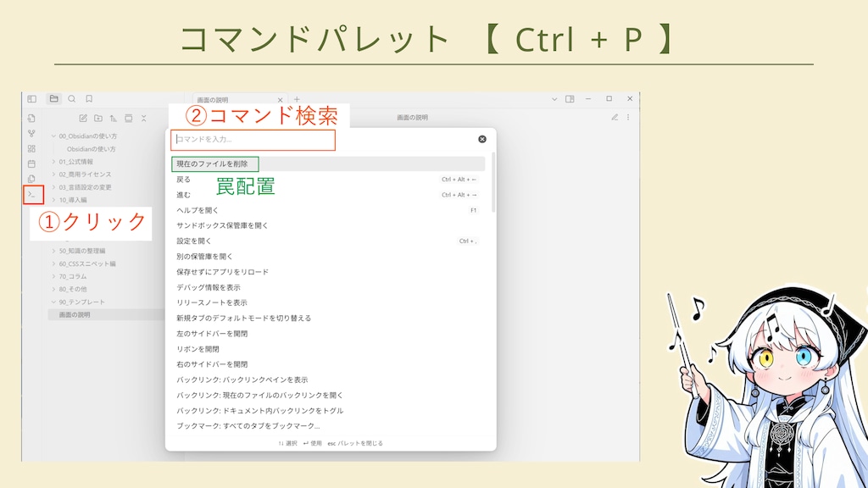Toggle the right sidebar panel icon
This screenshot has height=488, width=868.
coord(570,99)
